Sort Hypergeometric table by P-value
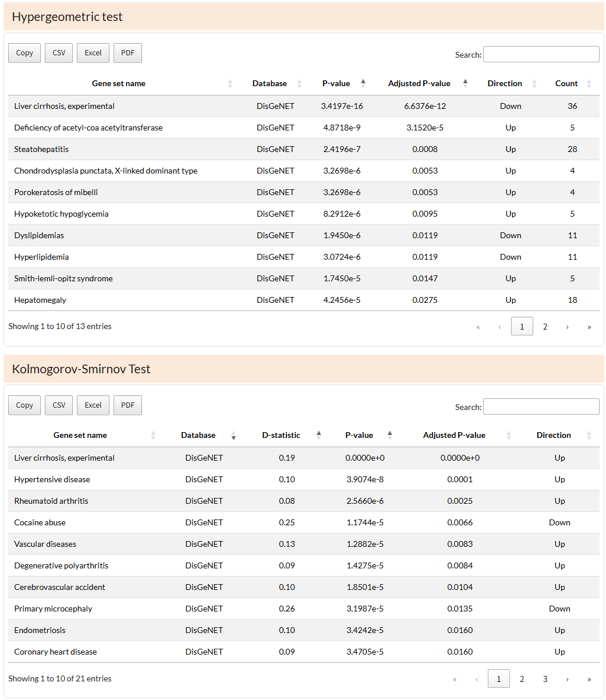 [339, 83]
